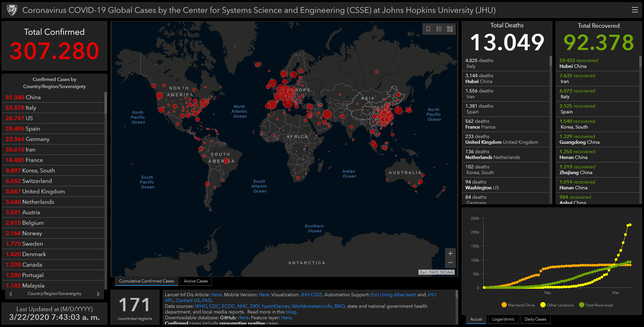Switch chart to the Daily Cases tab
Image resolution: width=644 pixels, height=327 pixels.
click(x=535, y=319)
